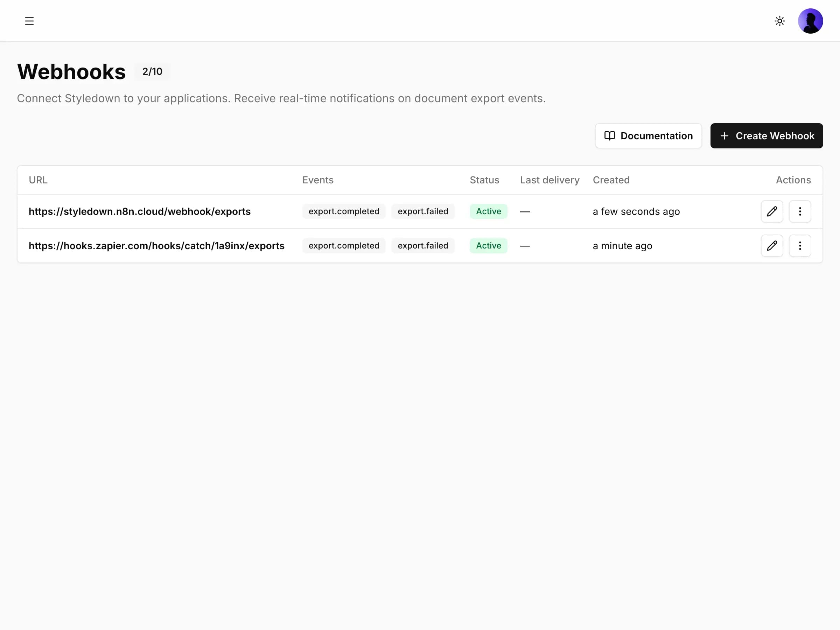Toggle Active status on the Zapier webhook
The width and height of the screenshot is (840, 630).
point(488,246)
